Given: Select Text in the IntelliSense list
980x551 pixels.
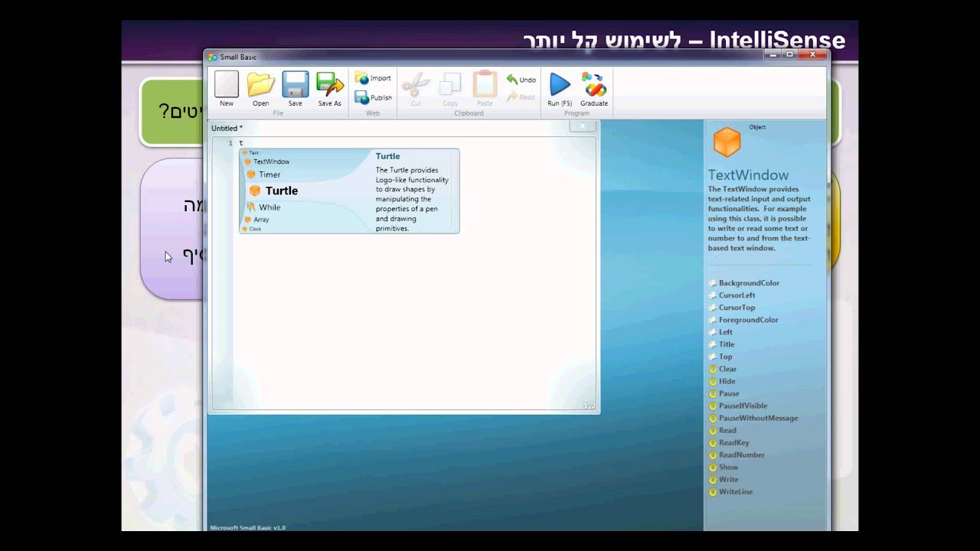Looking at the screenshot, I should (251, 152).
